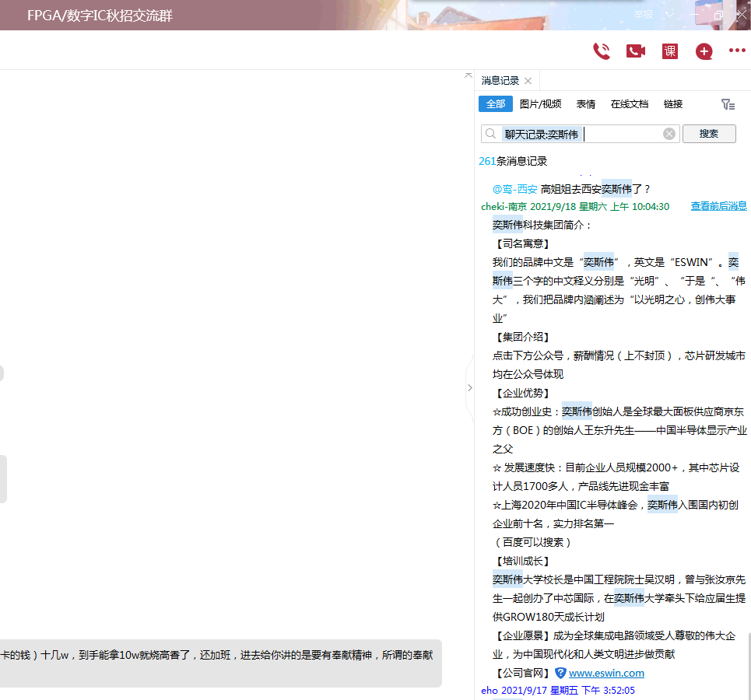Click the magnifier icon in search box
751x700 pixels.
point(490,134)
